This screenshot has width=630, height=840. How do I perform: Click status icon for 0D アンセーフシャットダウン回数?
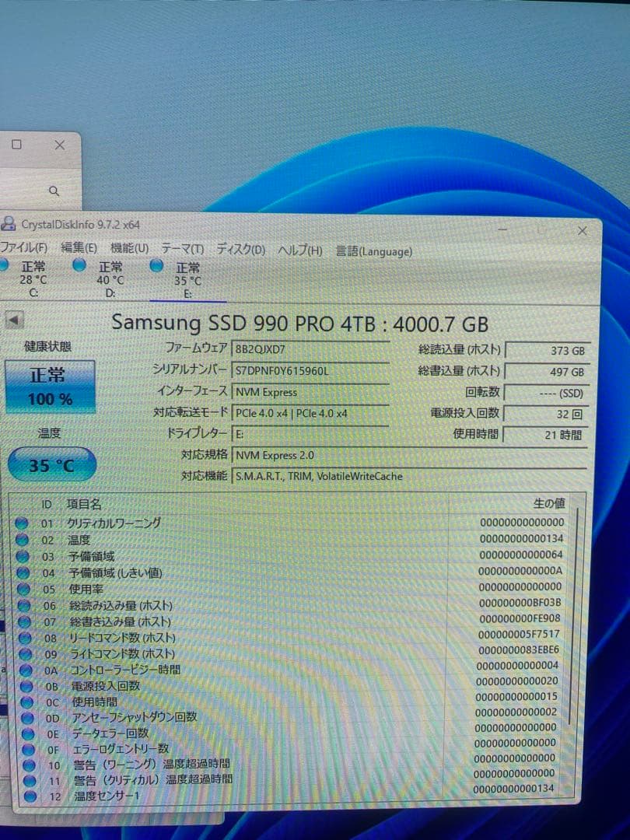tap(28, 718)
